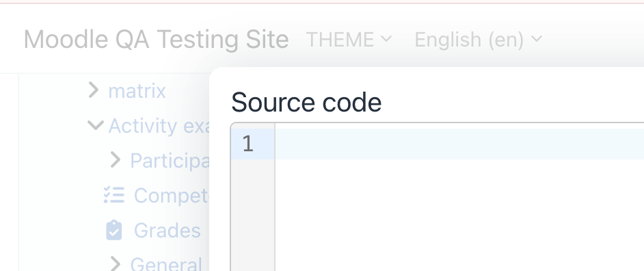Open the General section link

166,264
